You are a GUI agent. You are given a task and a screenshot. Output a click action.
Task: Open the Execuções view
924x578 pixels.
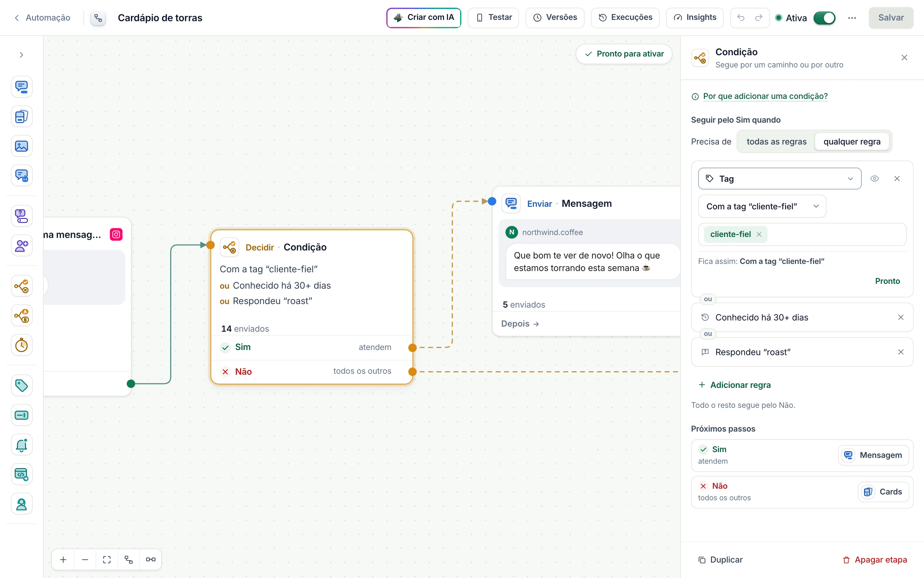click(x=625, y=18)
